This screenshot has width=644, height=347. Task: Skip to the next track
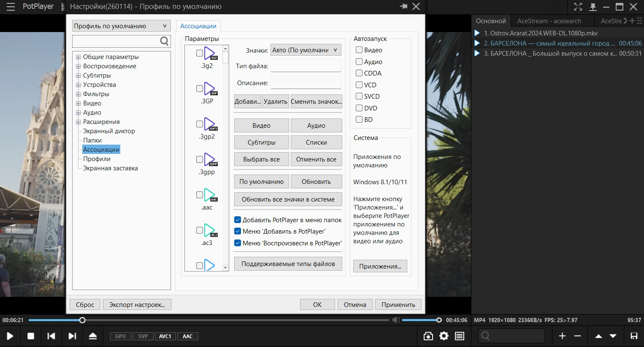click(72, 336)
